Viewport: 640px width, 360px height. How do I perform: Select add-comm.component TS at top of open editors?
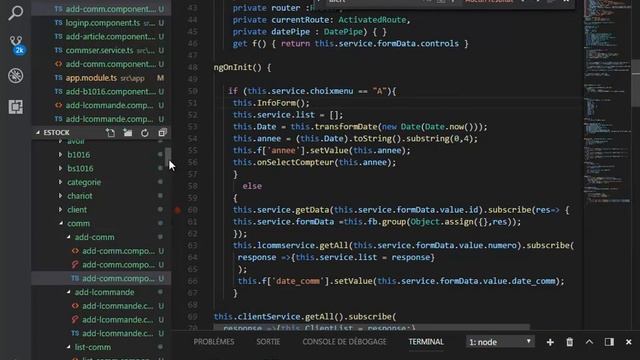[101, 9]
